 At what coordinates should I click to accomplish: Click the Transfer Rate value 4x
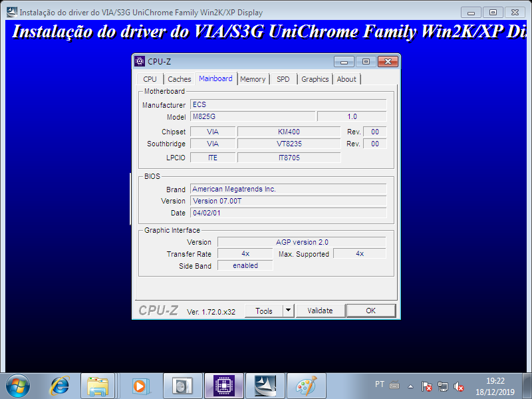[245, 253]
